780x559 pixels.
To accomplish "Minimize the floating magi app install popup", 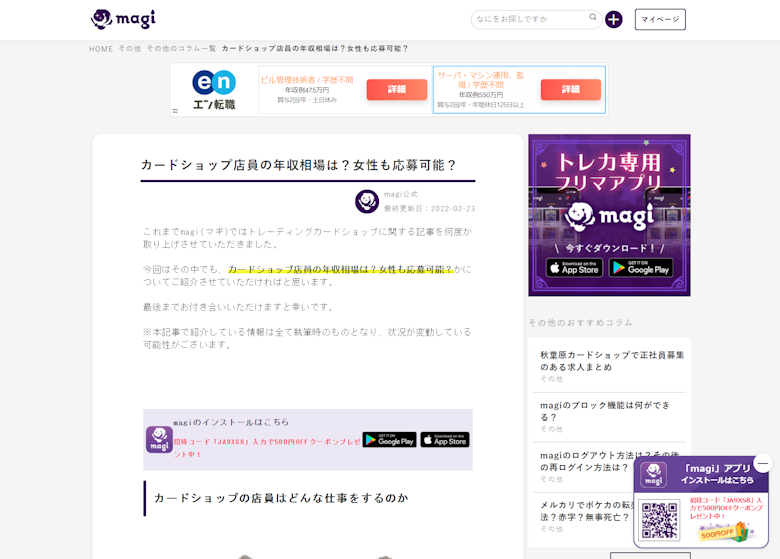I will click(763, 463).
